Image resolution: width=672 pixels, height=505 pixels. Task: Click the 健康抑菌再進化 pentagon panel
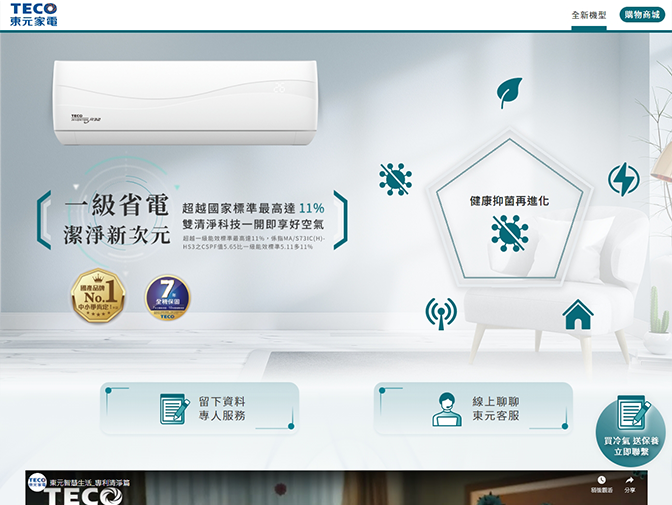510,207
